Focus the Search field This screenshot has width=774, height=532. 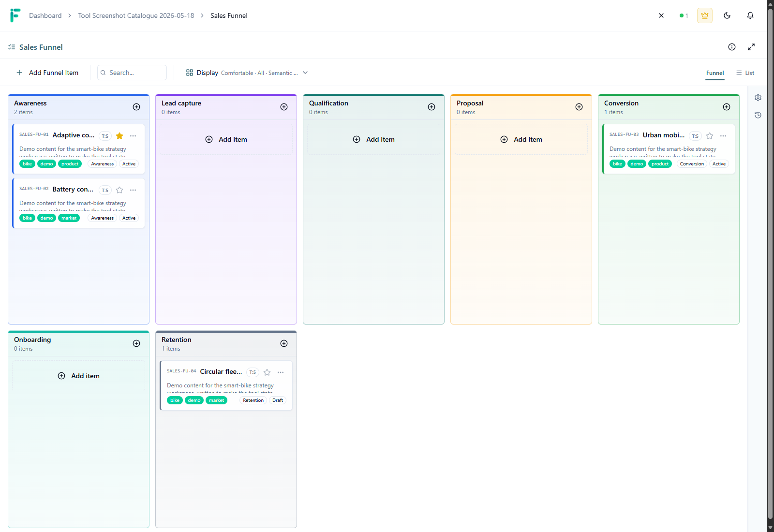pos(132,73)
